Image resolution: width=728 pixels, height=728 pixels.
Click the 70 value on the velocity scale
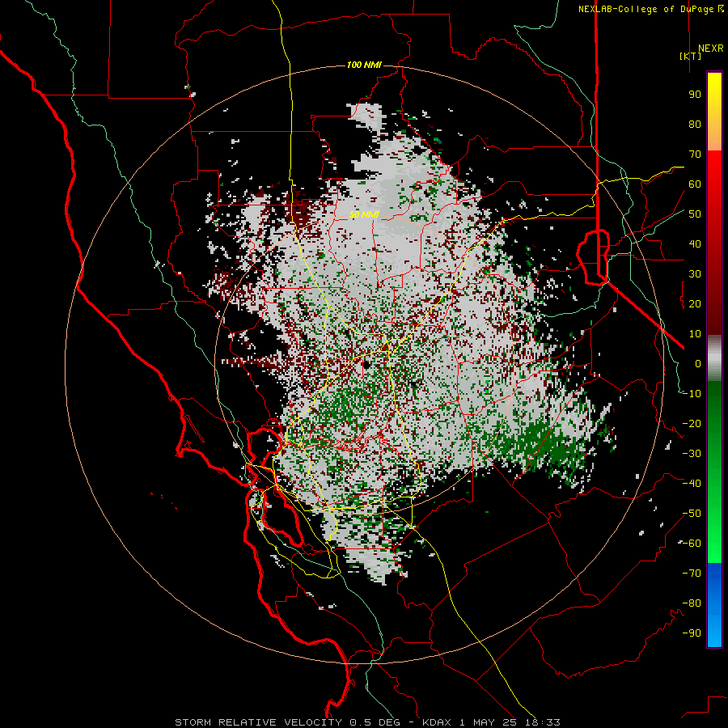(695, 154)
